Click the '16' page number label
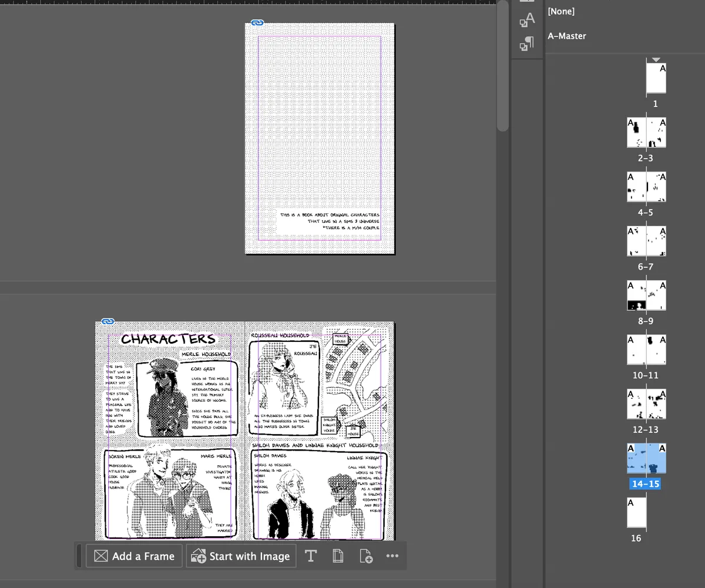The width and height of the screenshot is (705, 588). pyautogui.click(x=636, y=538)
